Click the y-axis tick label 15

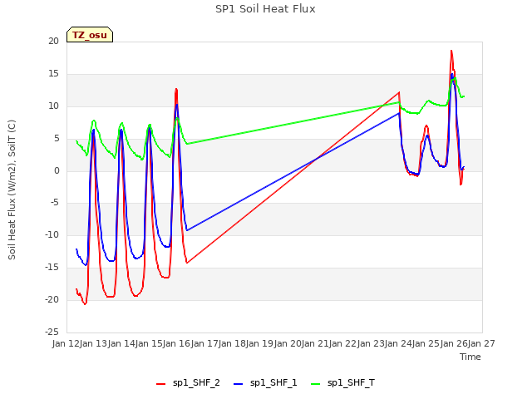[53, 73]
